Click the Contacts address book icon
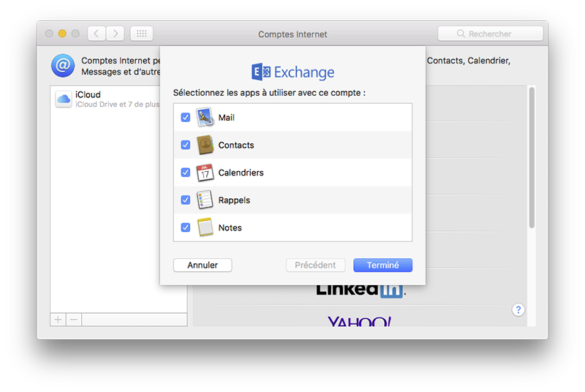 coord(205,145)
